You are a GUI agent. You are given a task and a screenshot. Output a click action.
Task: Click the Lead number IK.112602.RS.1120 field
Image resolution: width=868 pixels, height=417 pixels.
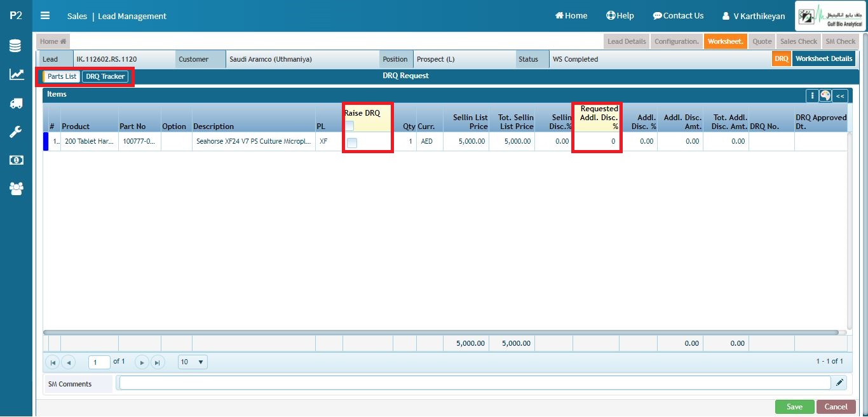click(x=124, y=59)
